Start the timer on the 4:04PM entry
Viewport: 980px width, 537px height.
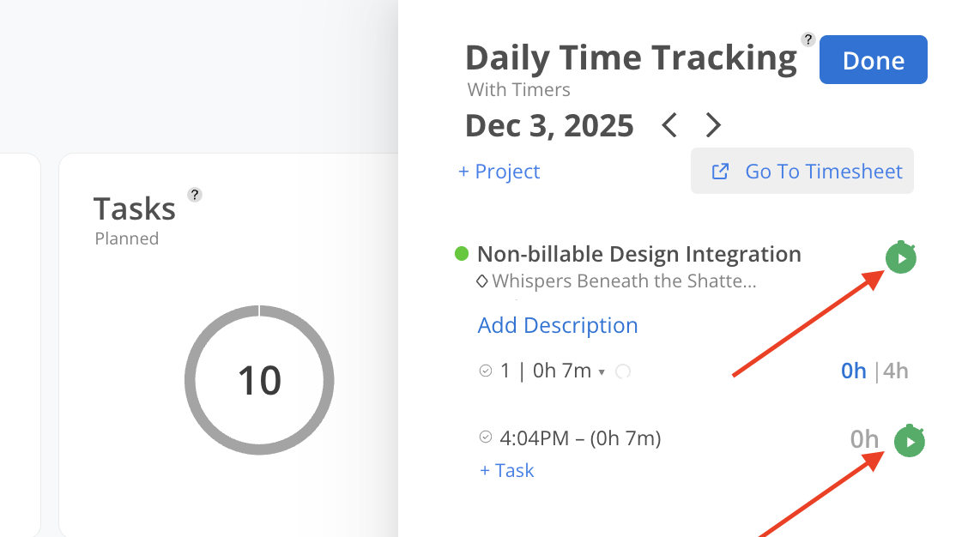click(x=910, y=441)
